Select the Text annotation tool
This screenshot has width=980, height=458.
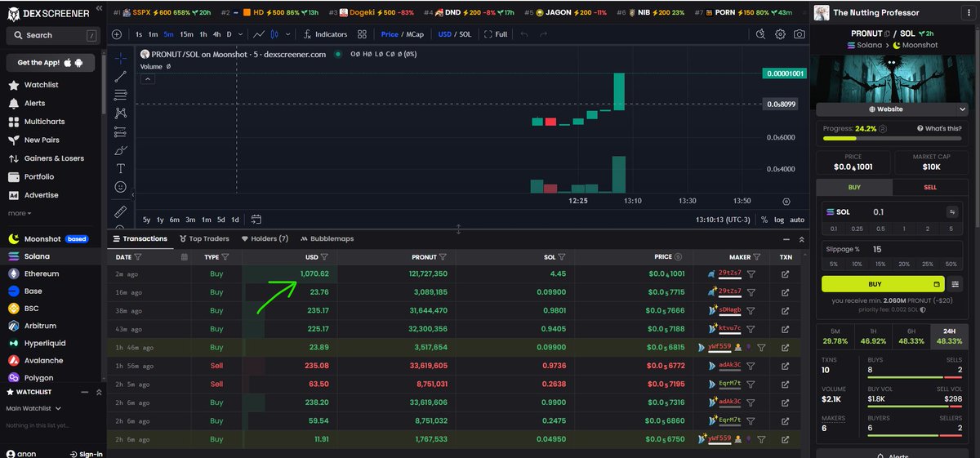121,168
